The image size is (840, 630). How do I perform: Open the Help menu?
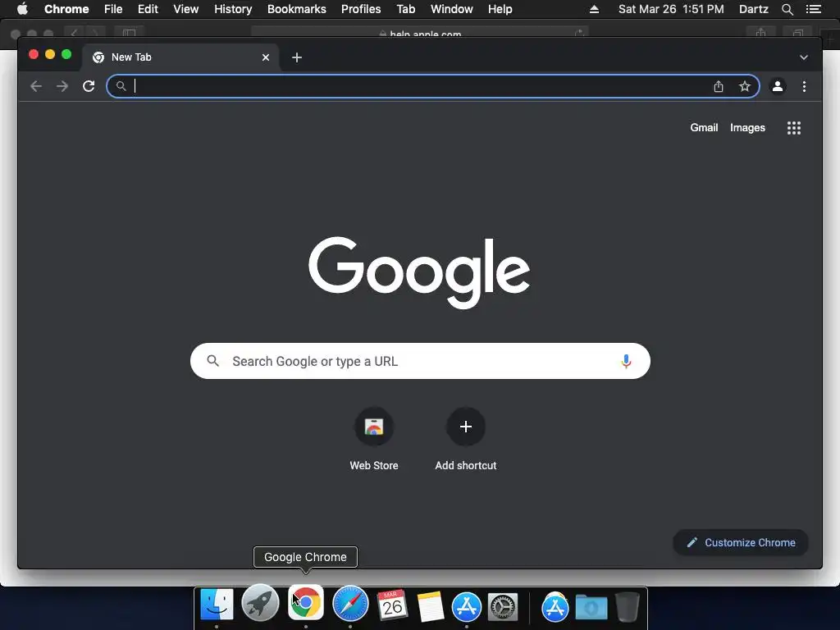pos(500,9)
